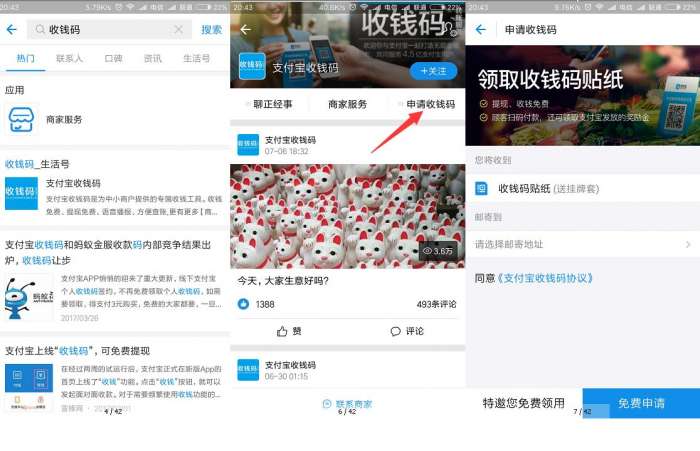View the 493条评论 comments

(x=436, y=304)
